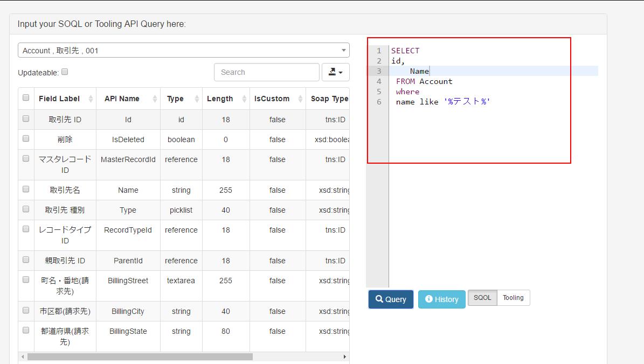Check the ParentId row checkbox
The height and width of the screenshot is (364, 644).
pyautogui.click(x=26, y=260)
